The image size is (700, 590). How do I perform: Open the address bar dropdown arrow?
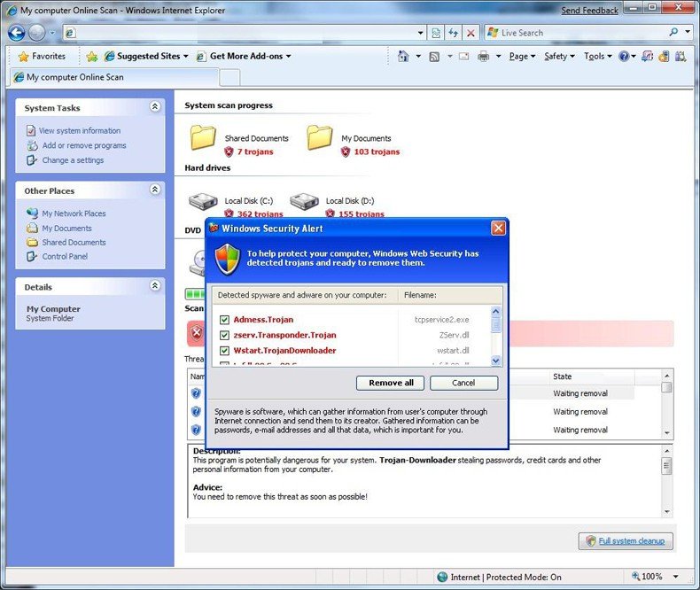tap(420, 33)
